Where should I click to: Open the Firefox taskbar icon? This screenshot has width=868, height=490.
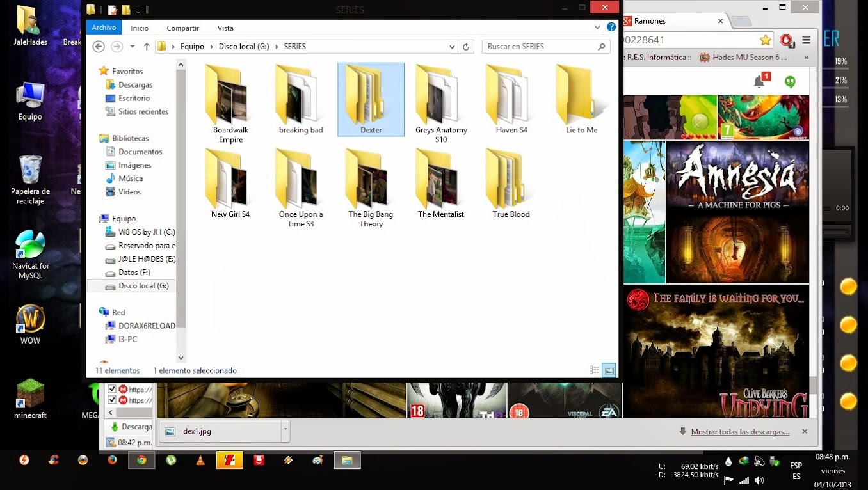click(112, 460)
